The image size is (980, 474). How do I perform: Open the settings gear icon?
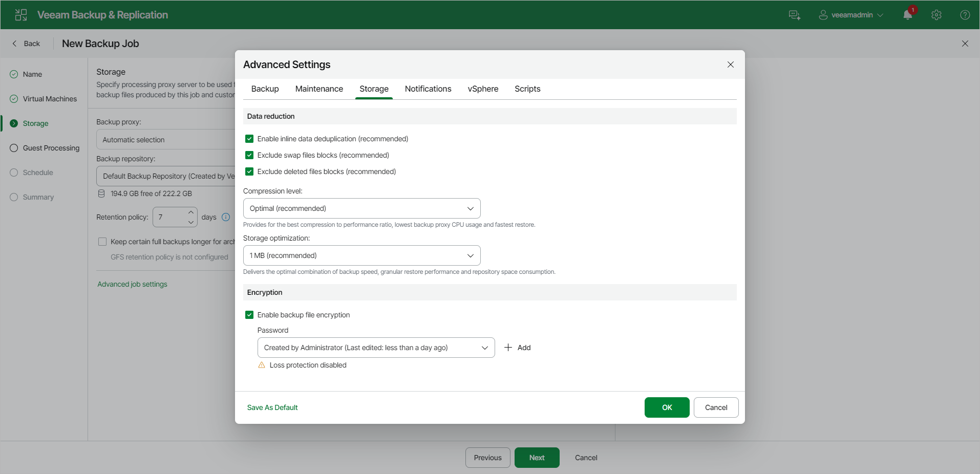(x=936, y=15)
